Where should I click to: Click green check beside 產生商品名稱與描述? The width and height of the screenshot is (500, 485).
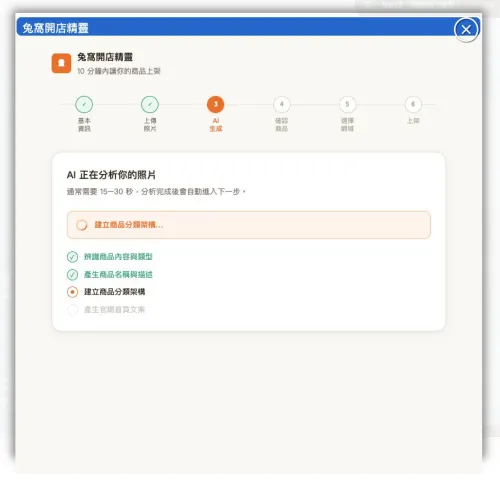72,275
